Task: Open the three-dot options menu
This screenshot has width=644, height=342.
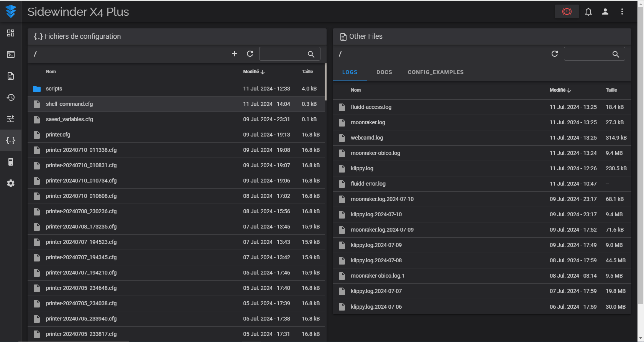Action: (x=622, y=12)
